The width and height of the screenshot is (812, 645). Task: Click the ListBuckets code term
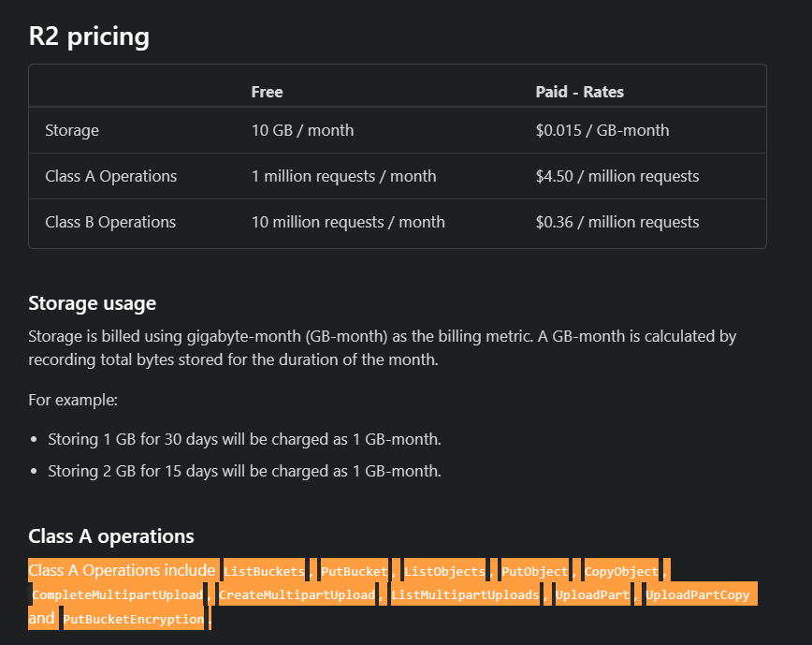pyautogui.click(x=264, y=571)
